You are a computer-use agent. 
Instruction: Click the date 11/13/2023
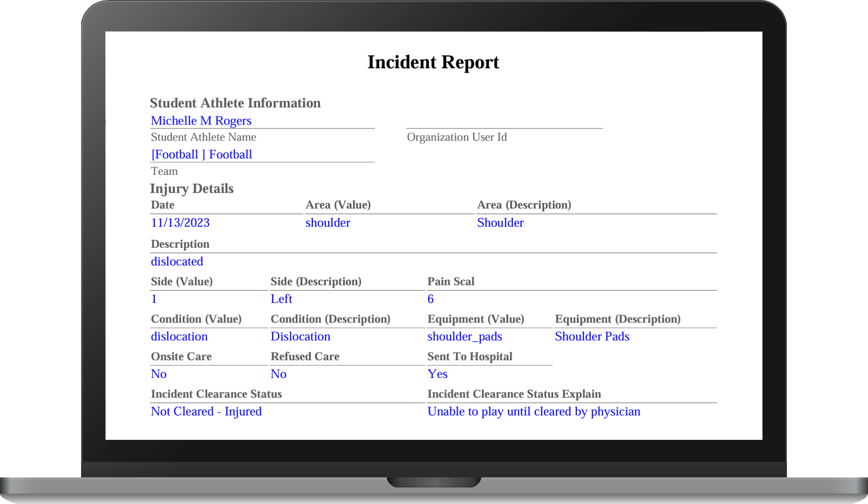[180, 222]
